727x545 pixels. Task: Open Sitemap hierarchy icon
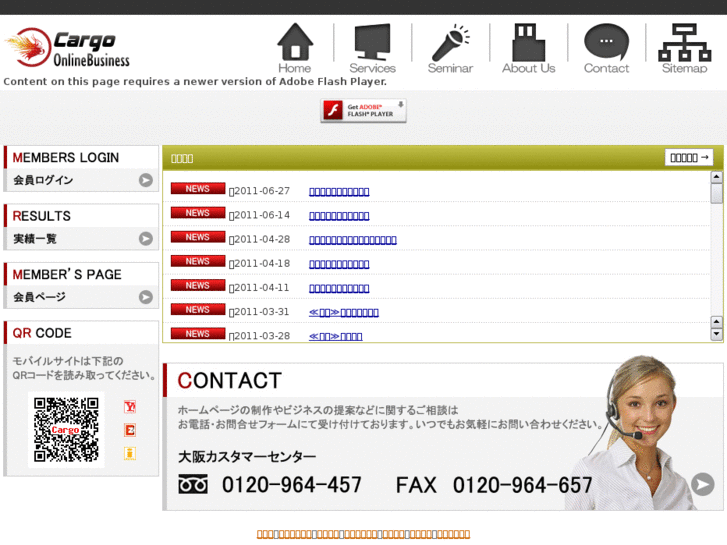pos(684,48)
